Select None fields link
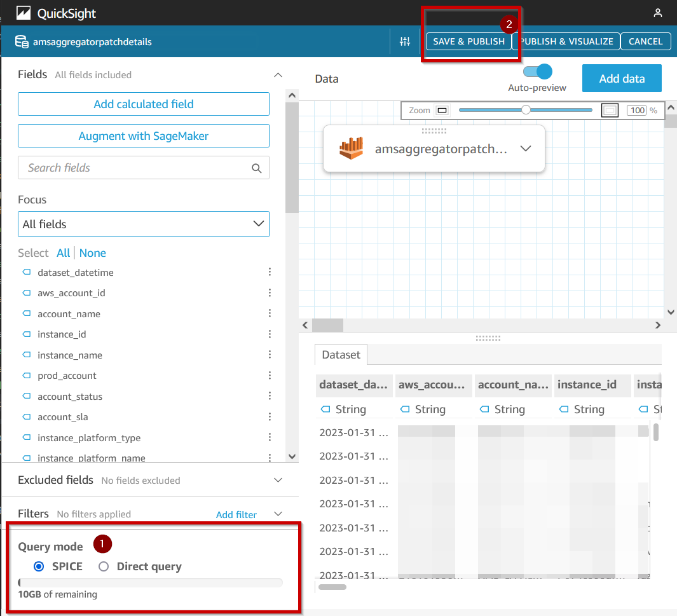 (92, 253)
